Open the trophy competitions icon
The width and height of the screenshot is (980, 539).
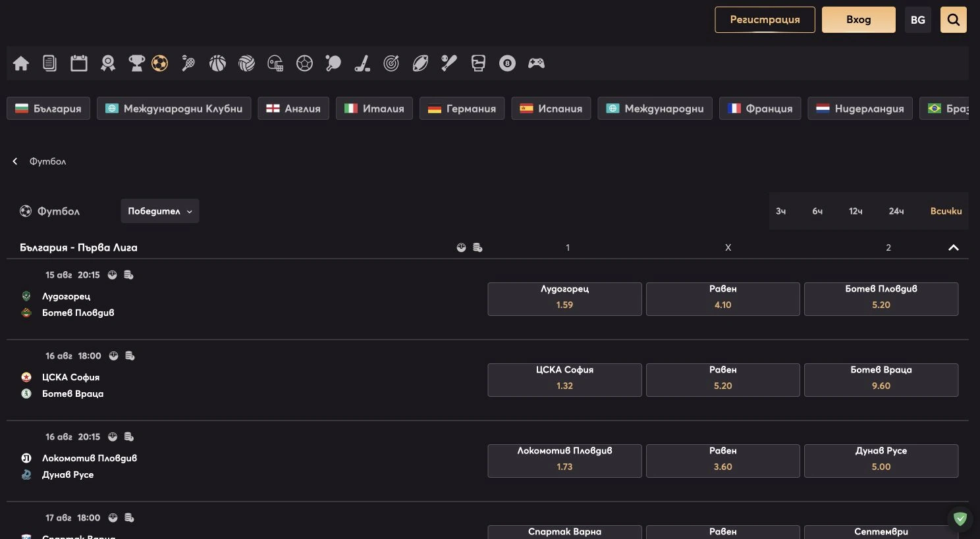(x=136, y=63)
